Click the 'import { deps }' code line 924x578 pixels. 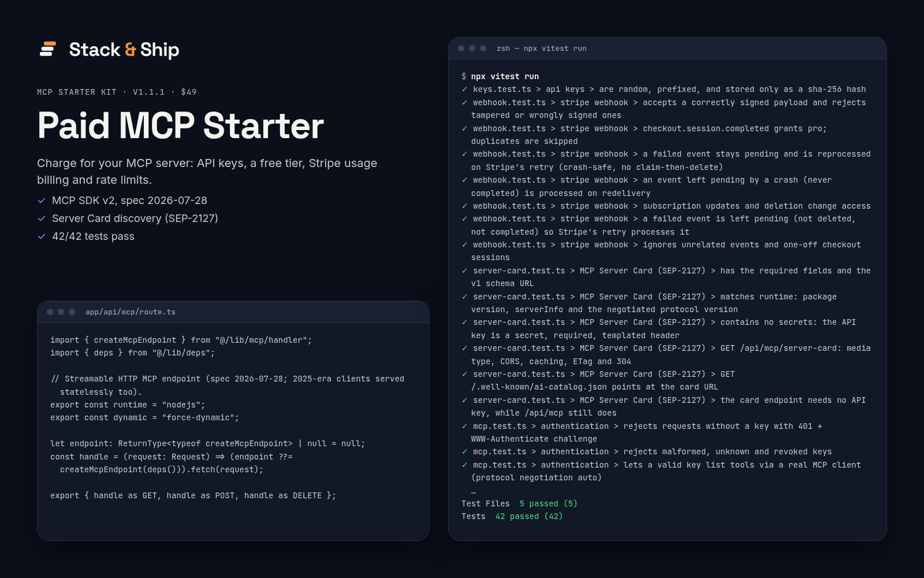coord(132,353)
